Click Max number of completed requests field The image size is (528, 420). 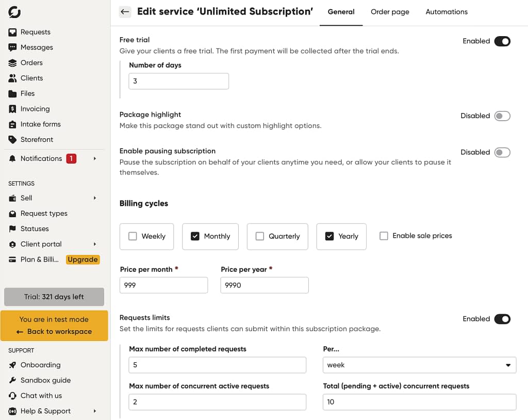pos(217,365)
